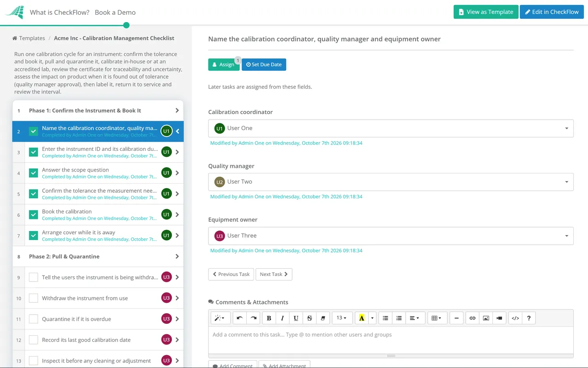
Task: Check 'Record its last good calibration date' checkbox
Action: (x=34, y=340)
